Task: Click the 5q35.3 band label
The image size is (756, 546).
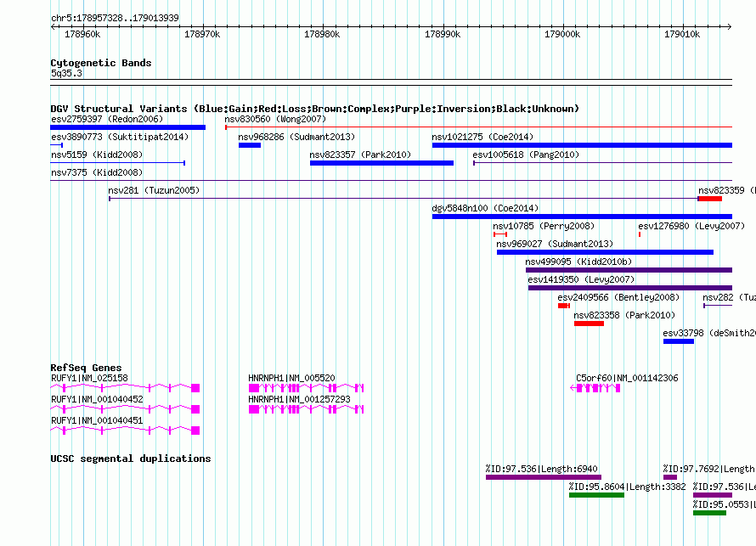Action: pos(66,73)
